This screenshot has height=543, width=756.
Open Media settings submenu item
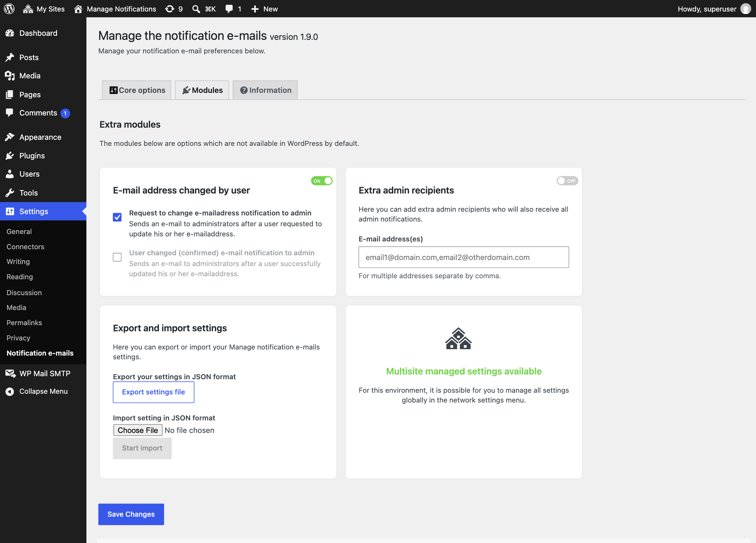pyautogui.click(x=16, y=308)
